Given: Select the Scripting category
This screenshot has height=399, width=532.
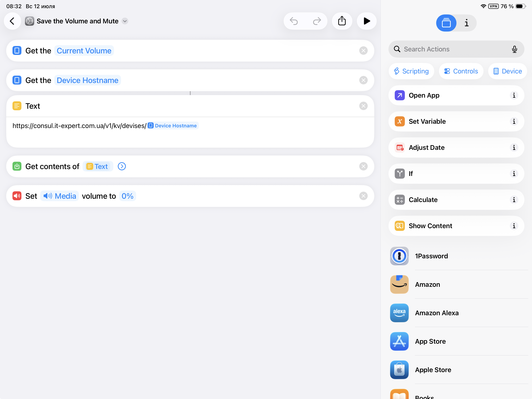Looking at the screenshot, I should click(x=411, y=71).
